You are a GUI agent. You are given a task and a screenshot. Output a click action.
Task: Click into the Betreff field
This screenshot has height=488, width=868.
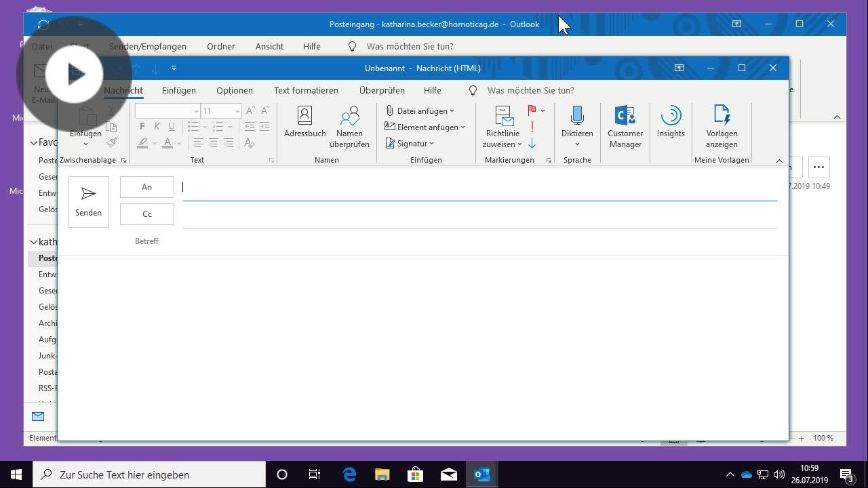click(475, 241)
